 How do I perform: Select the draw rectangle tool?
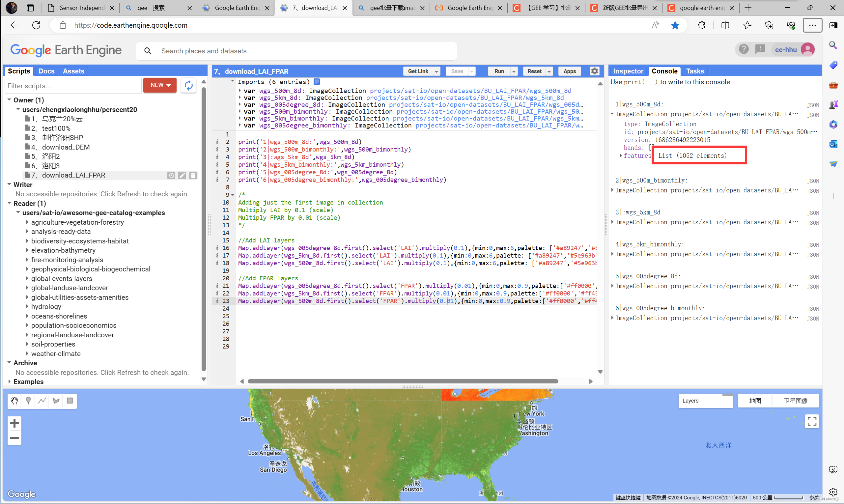(x=70, y=401)
